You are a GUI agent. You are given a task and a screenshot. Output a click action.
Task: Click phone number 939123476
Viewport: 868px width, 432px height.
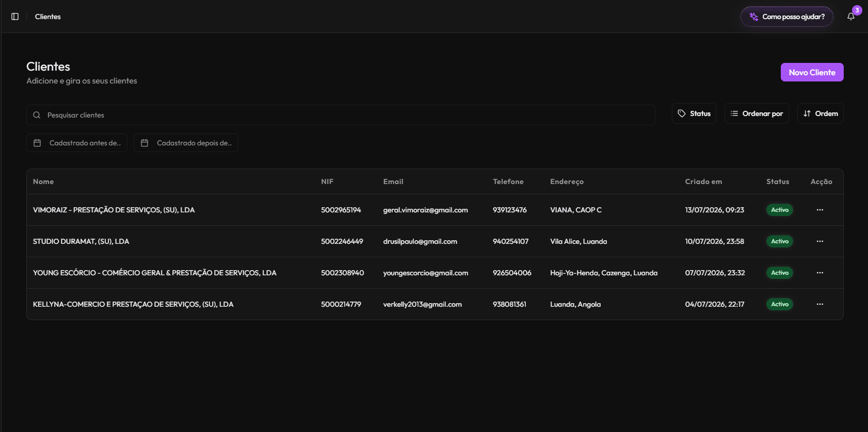click(510, 210)
